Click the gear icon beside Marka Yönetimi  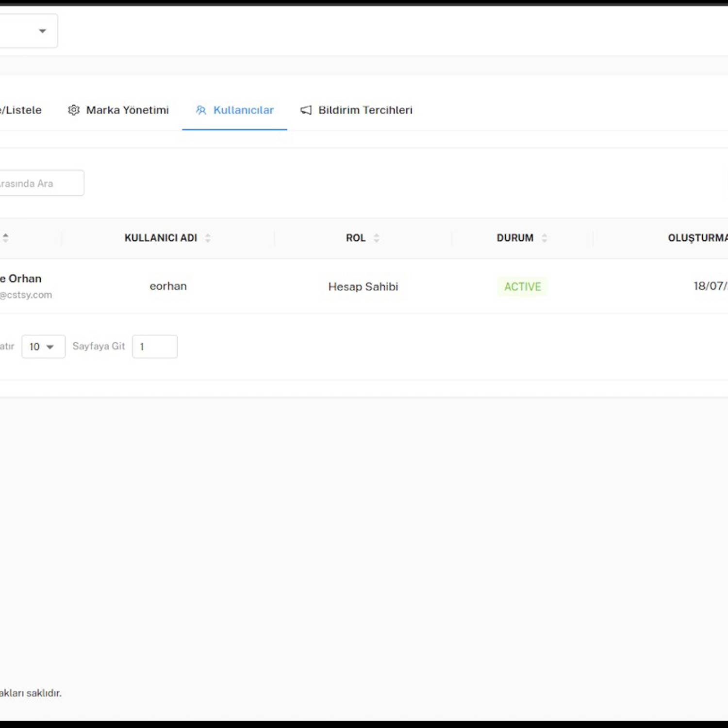tap(74, 110)
